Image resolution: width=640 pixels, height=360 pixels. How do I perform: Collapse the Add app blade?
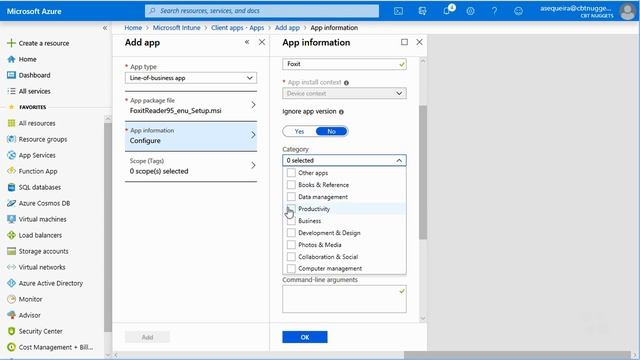[247, 42]
